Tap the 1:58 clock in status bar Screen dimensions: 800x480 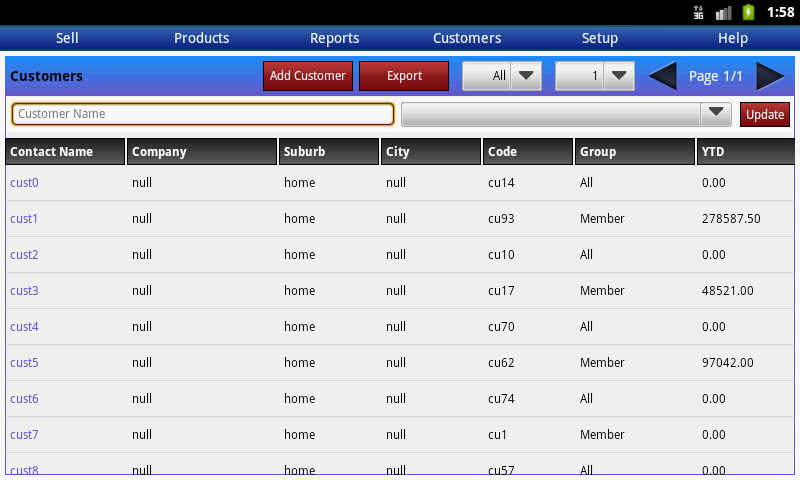click(781, 12)
